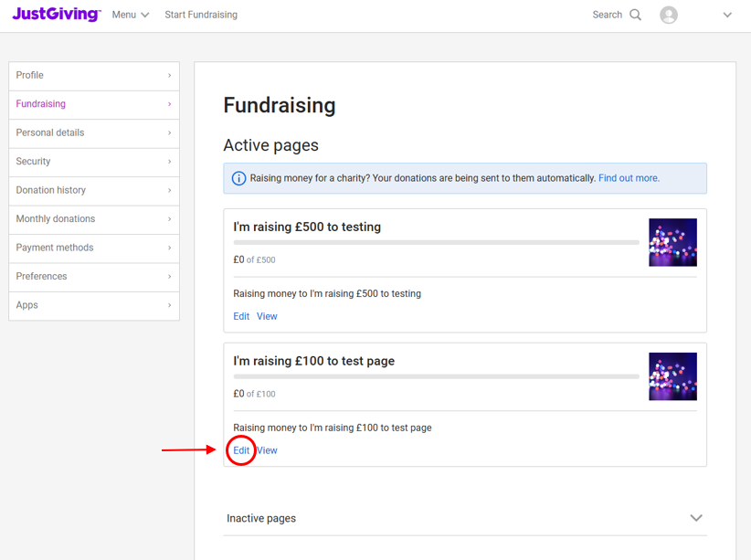Edit the £100 test page
Screen dimensions: 751x560
[x=241, y=450]
